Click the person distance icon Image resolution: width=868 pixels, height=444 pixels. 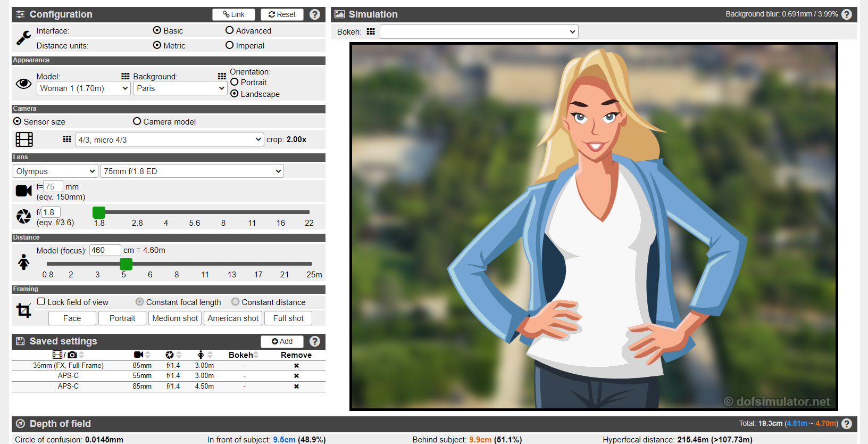click(x=23, y=262)
